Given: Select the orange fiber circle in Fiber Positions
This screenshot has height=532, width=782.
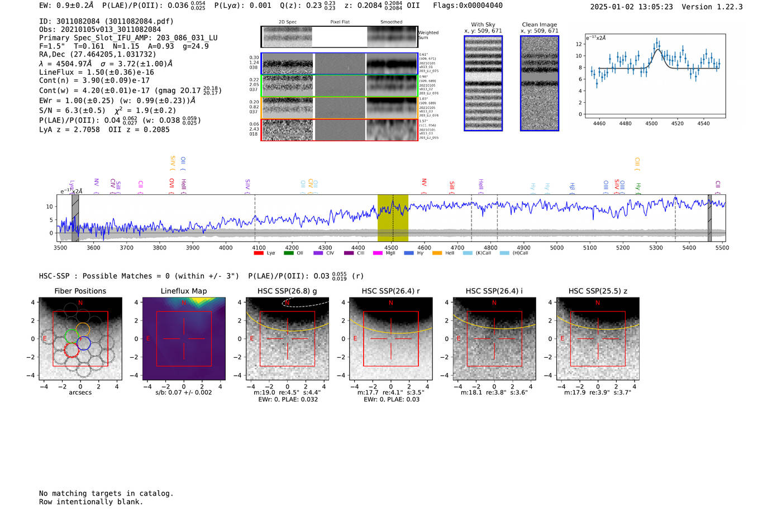Looking at the screenshot, I should [x=82, y=329].
